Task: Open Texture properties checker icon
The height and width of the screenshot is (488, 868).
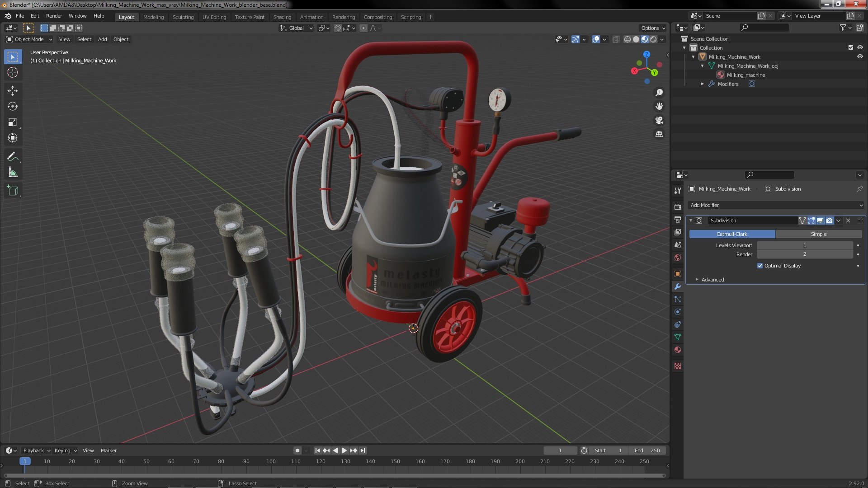Action: coord(677,366)
